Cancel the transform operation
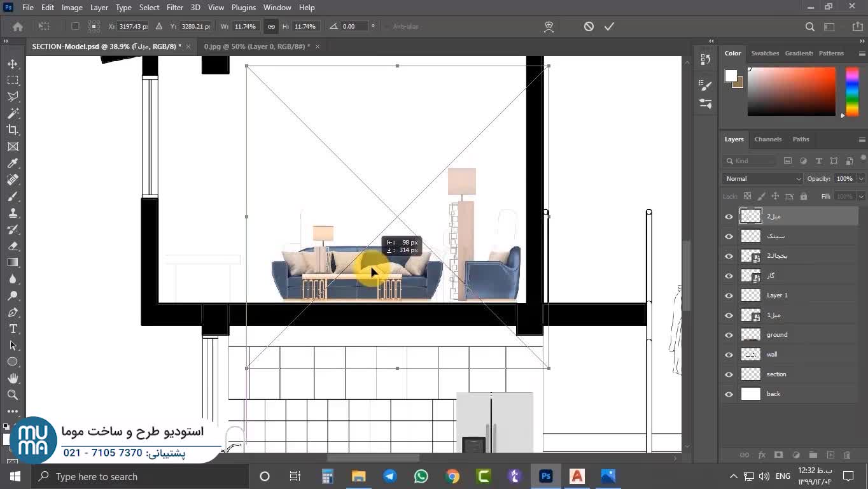This screenshot has width=868, height=489. [x=589, y=27]
